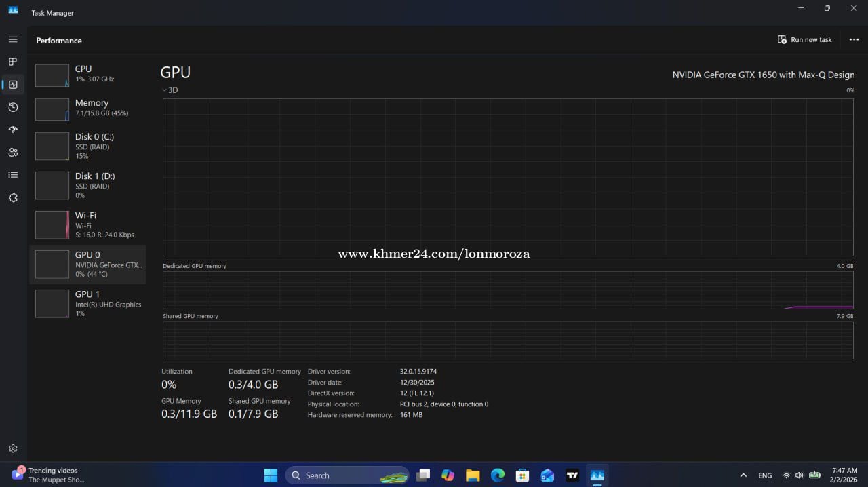This screenshot has height=487, width=868.
Task: Show hidden system tray icons chevron
Action: pyautogui.click(x=743, y=475)
